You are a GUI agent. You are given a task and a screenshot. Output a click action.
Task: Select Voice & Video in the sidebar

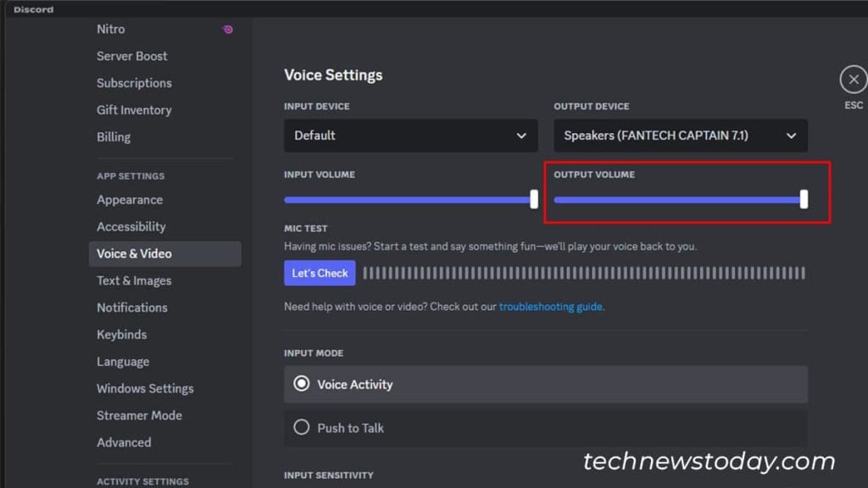[136, 253]
